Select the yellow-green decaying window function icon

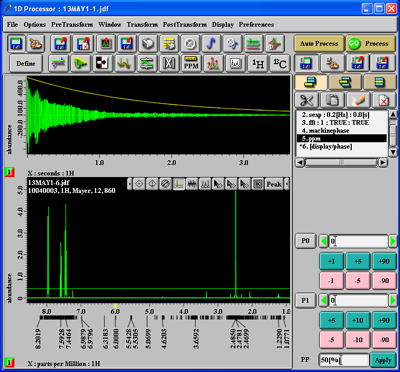(80, 63)
